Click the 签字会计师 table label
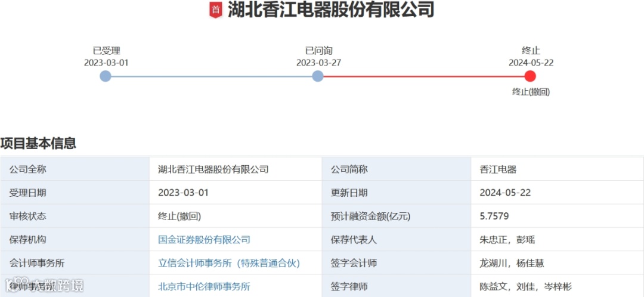The image size is (644, 297). click(x=354, y=264)
